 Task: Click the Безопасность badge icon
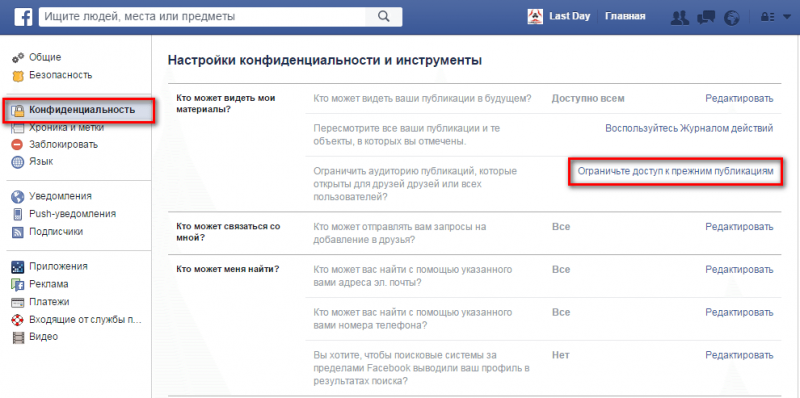point(18,76)
